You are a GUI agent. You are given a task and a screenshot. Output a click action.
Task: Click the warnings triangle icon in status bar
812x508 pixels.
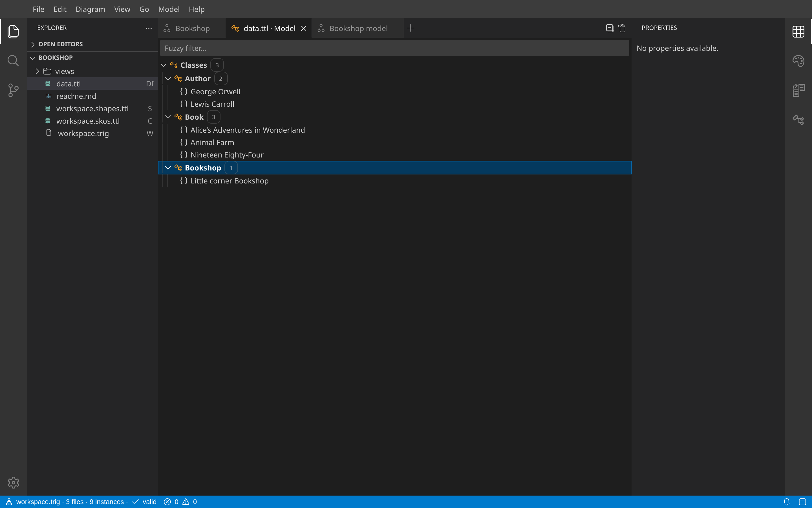click(x=186, y=502)
